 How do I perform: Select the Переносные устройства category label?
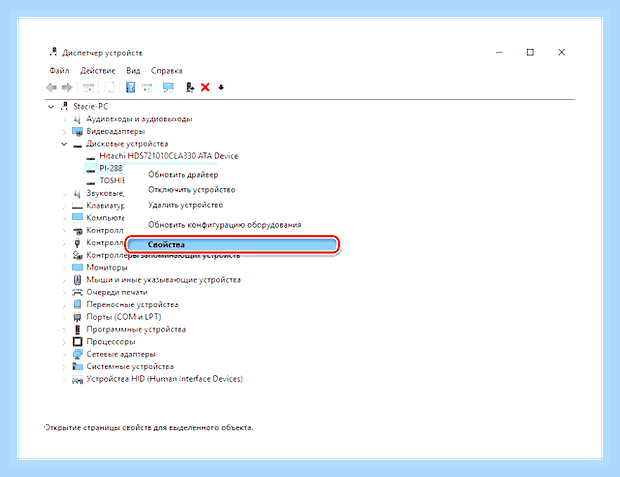[132, 305]
